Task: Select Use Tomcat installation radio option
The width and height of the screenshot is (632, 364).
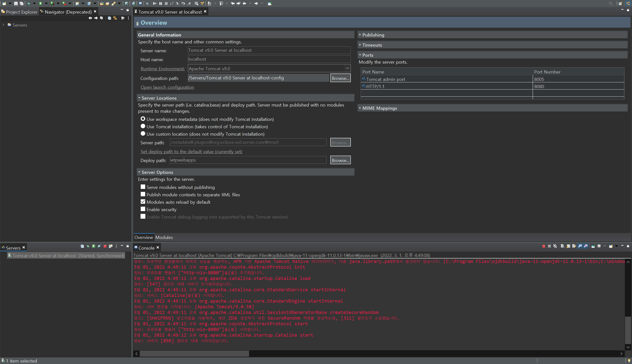Action: [x=143, y=126]
